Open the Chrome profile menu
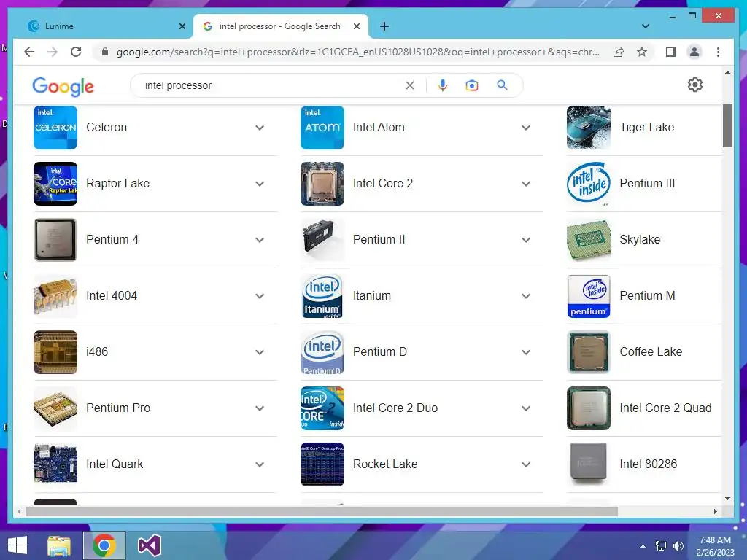The width and height of the screenshot is (747, 560). pos(694,52)
